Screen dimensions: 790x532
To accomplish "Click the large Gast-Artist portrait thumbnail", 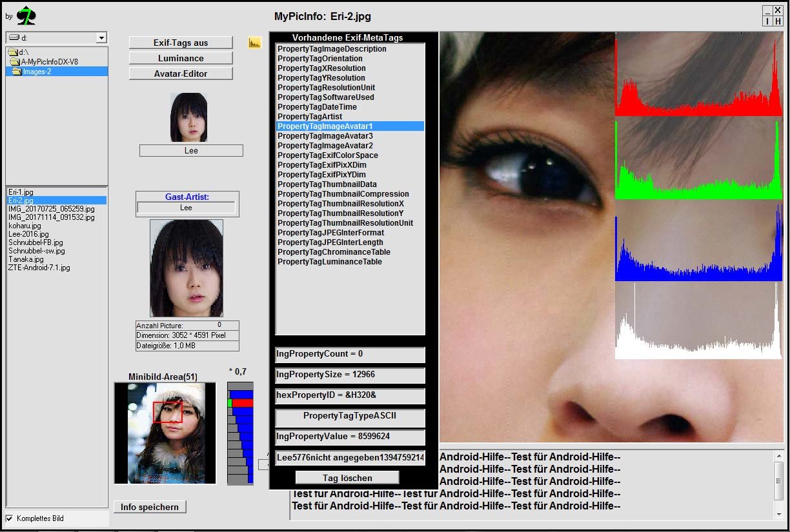I will click(187, 268).
